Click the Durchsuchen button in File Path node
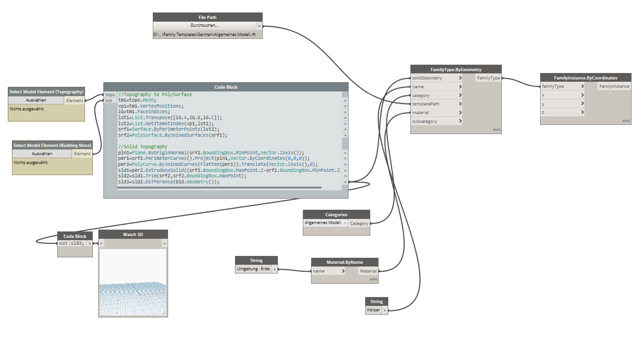 point(204,25)
